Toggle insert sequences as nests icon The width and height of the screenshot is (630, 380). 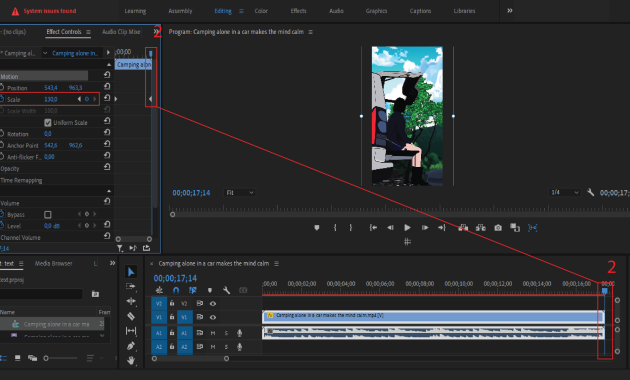click(159, 290)
